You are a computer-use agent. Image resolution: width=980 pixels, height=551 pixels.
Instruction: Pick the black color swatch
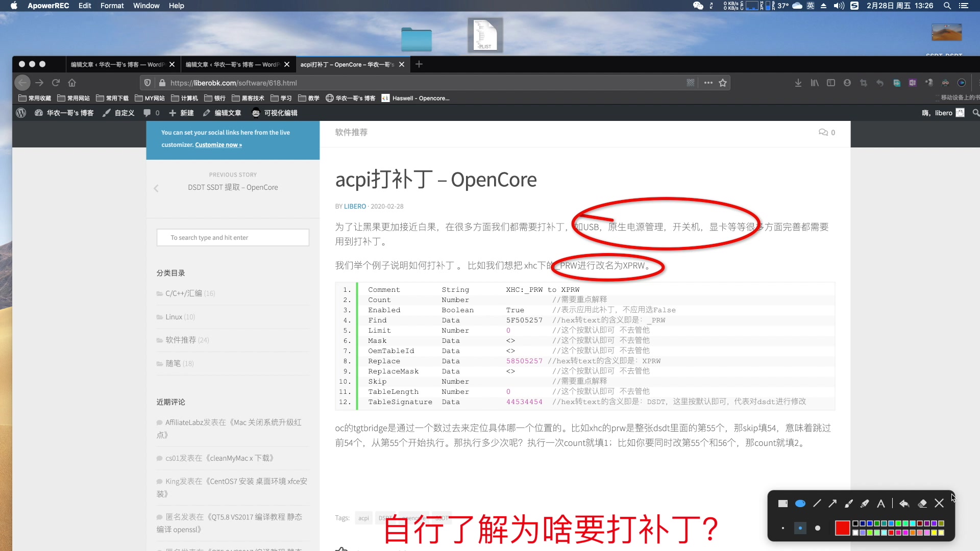[x=855, y=523]
